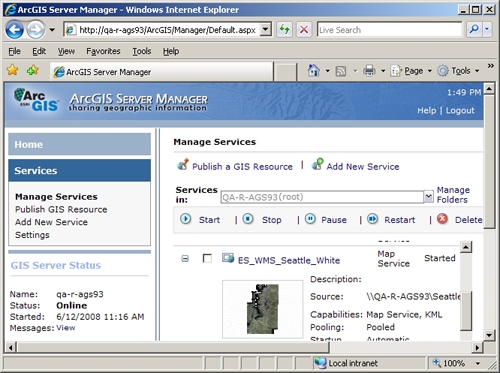Open the ES_WMS_Seattle_White service link
The width and height of the screenshot is (500, 373).
(x=289, y=260)
